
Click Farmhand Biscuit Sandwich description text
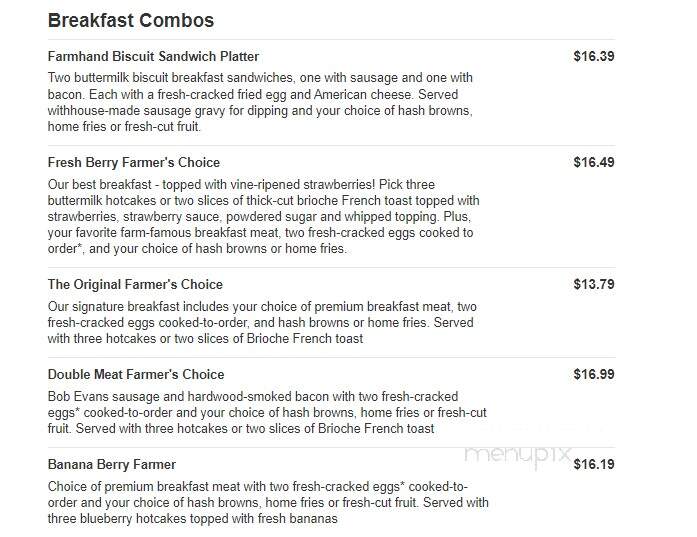260,102
